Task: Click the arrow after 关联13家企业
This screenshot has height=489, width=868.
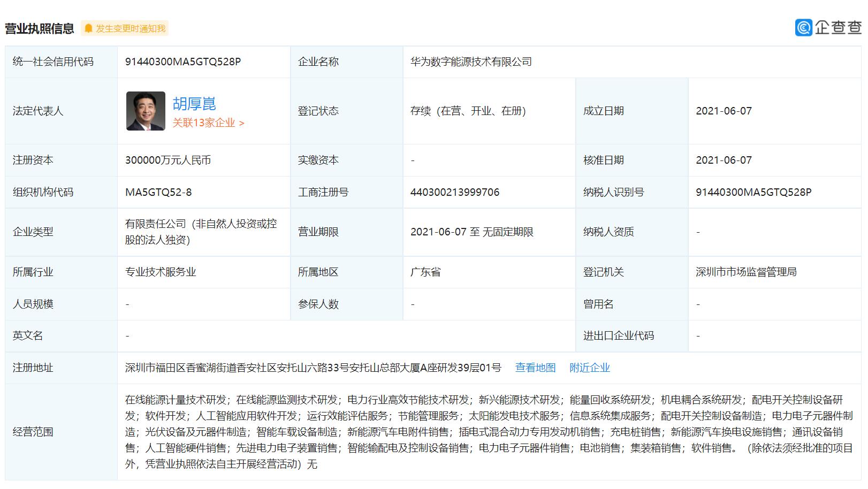Action: [241, 123]
